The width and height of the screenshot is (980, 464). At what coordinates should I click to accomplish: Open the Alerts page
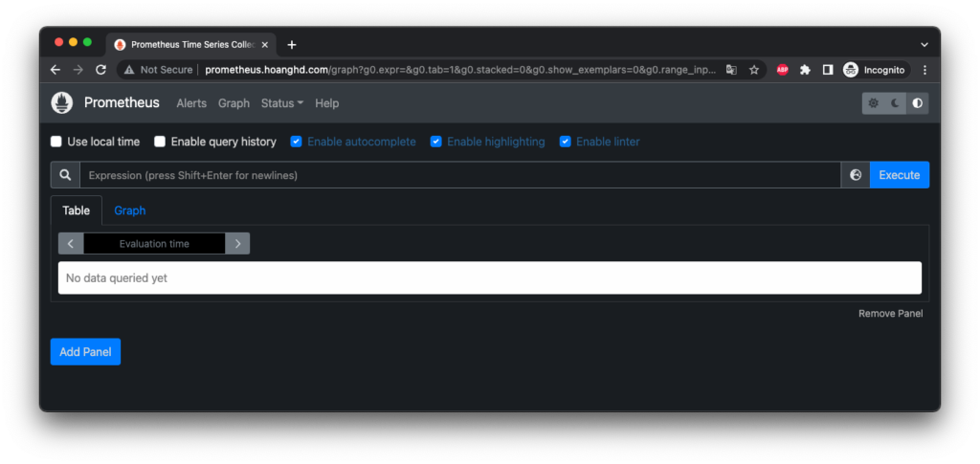(x=191, y=103)
